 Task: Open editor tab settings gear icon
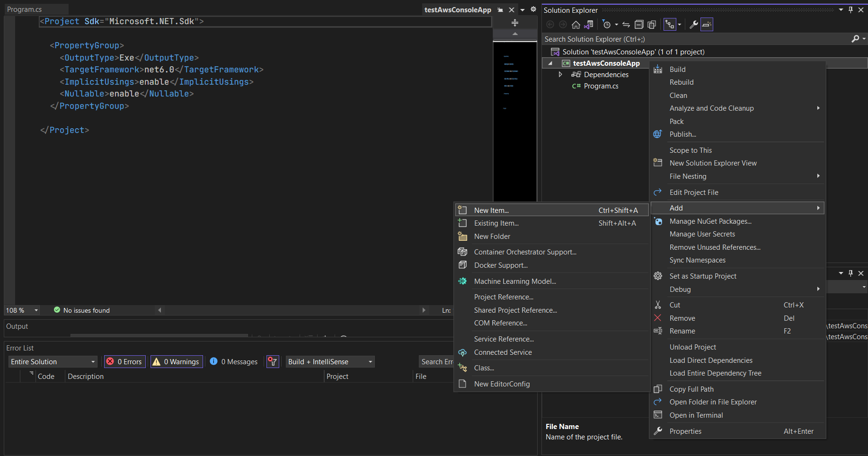[x=533, y=9]
